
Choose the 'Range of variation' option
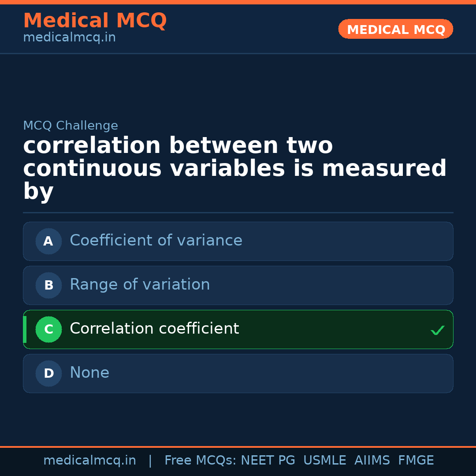coord(140,285)
